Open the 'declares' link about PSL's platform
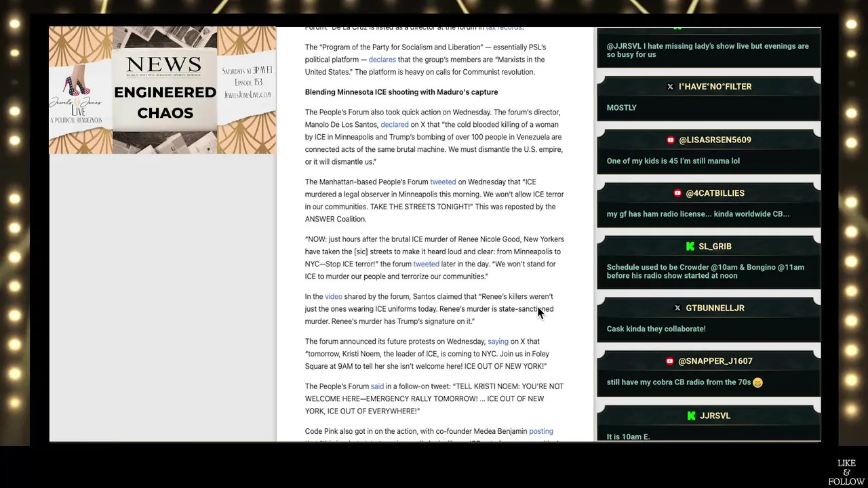Image resolution: width=868 pixels, height=488 pixels. coord(382,60)
